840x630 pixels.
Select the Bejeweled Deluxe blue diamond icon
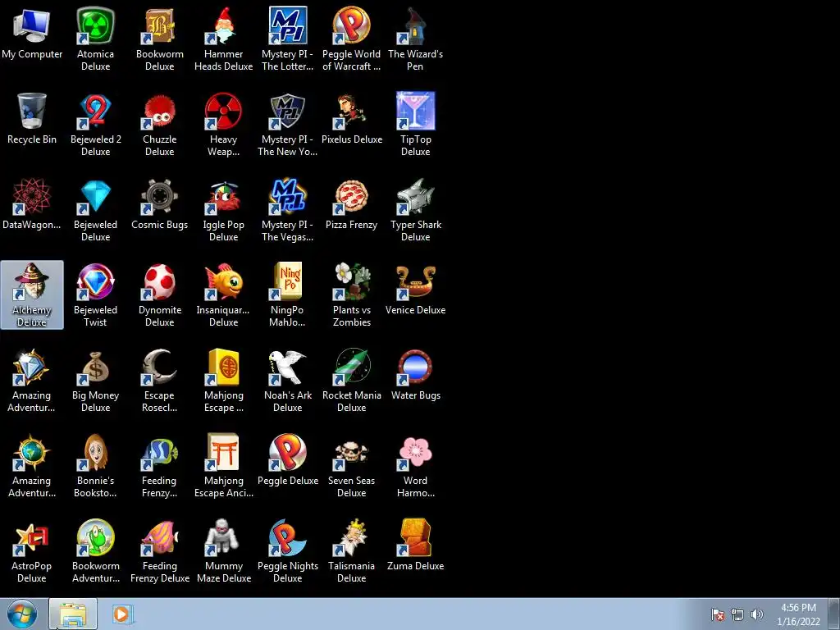coord(95,196)
